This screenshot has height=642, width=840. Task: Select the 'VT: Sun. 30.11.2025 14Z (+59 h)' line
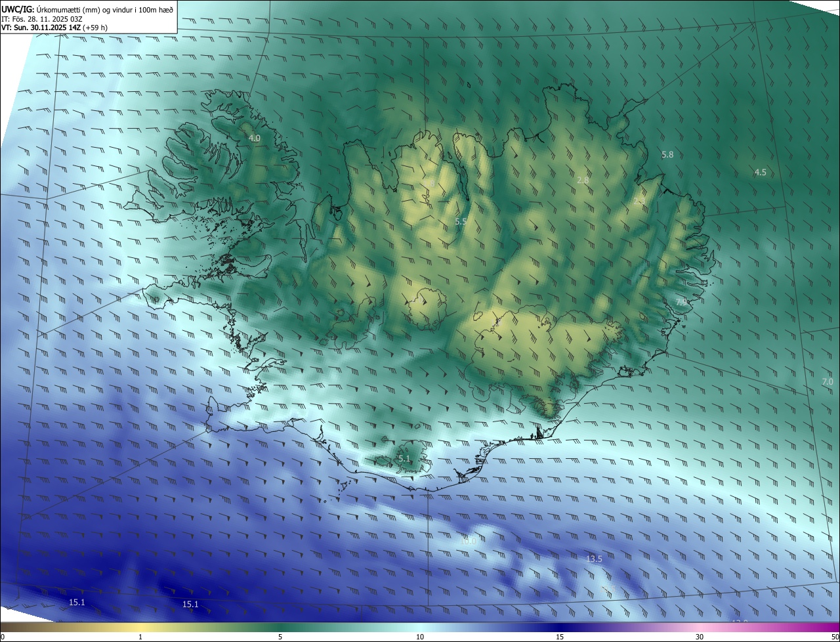[x=54, y=28]
